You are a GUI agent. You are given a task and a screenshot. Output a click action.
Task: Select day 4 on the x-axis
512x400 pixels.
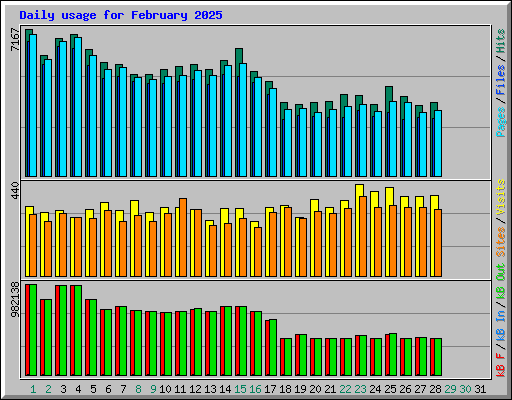(78, 389)
